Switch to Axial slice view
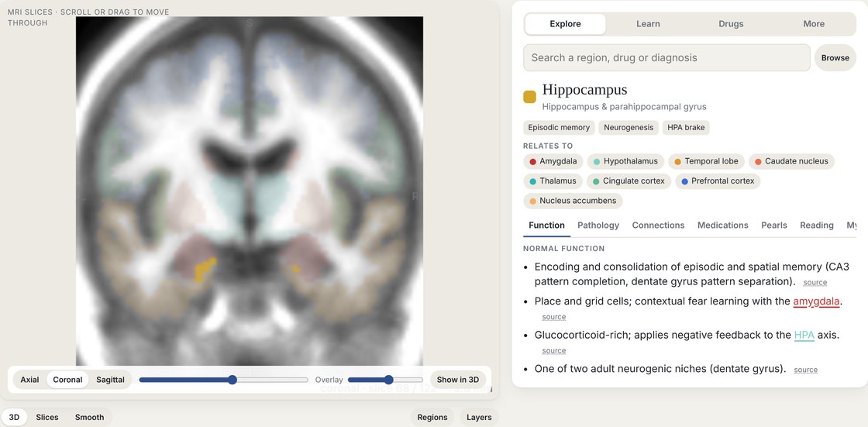868x427 pixels. coord(30,380)
